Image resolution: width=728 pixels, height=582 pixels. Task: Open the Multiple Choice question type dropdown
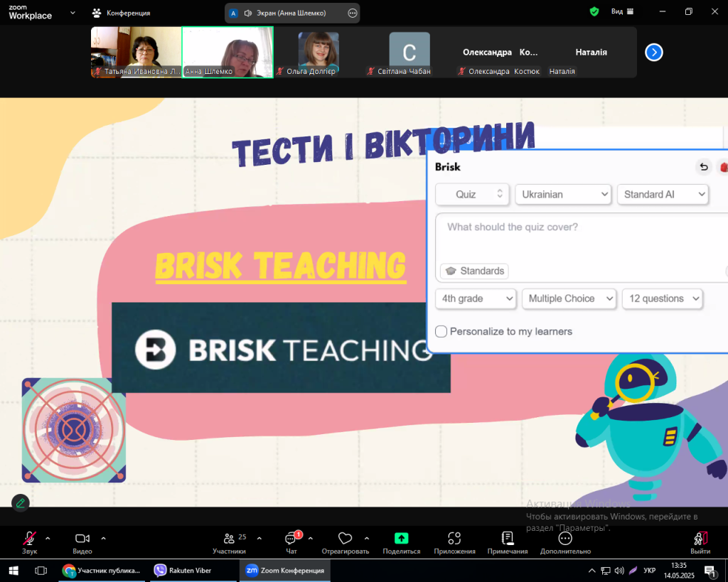pyautogui.click(x=569, y=299)
